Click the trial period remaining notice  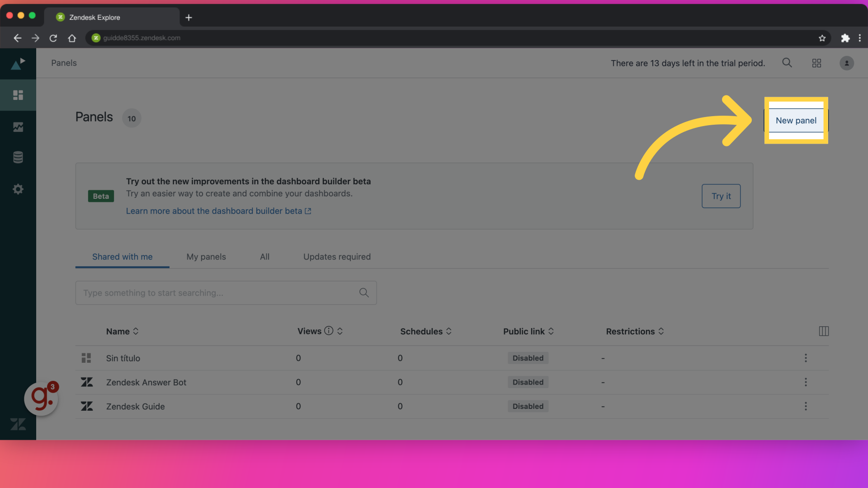coord(688,63)
